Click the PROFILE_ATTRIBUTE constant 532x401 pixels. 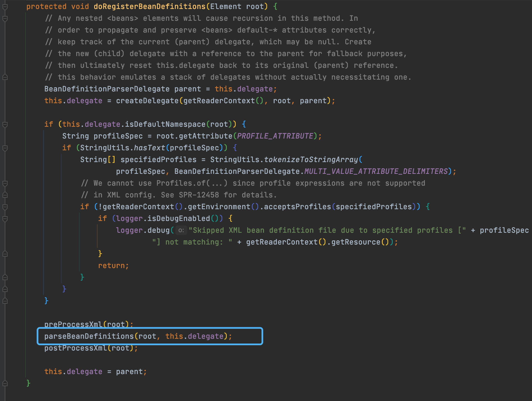click(275, 136)
